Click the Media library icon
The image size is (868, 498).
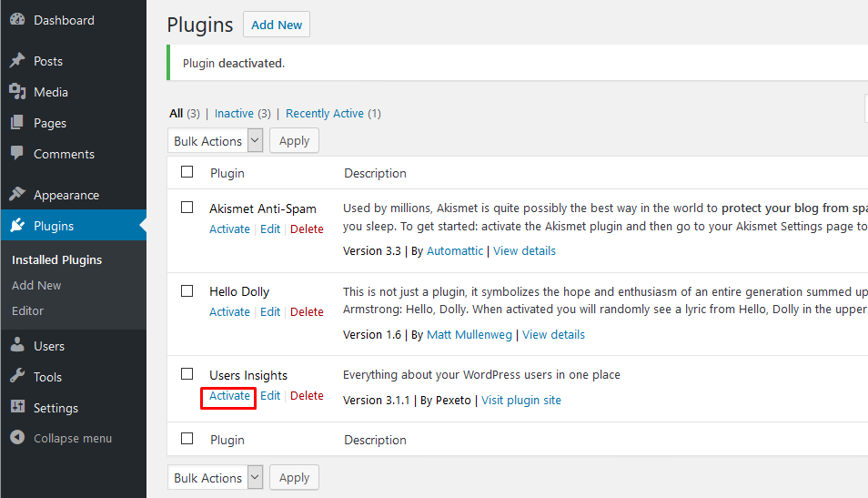pyautogui.click(x=17, y=91)
